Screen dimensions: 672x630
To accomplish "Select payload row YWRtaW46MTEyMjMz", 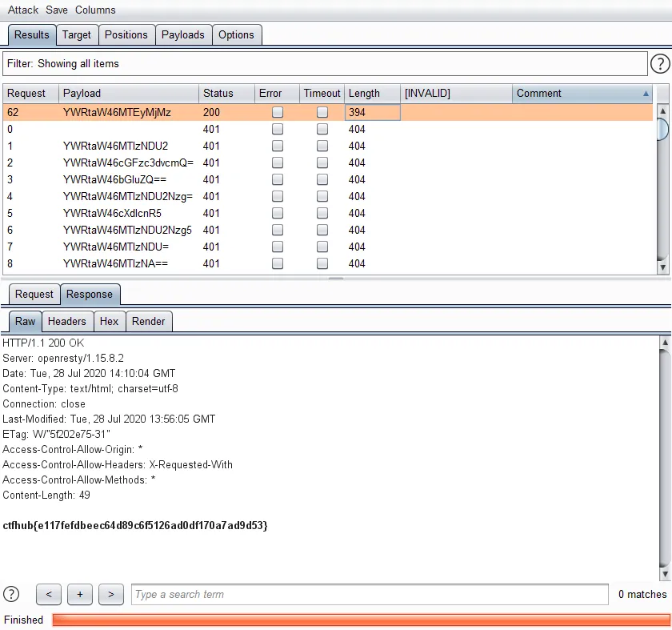I will tap(328, 112).
